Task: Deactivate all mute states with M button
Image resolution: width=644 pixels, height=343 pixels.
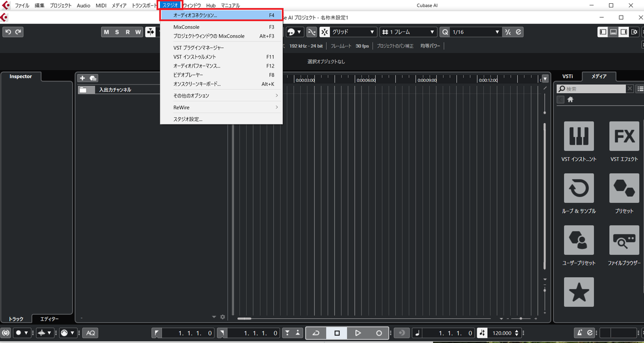Action: pyautogui.click(x=106, y=32)
